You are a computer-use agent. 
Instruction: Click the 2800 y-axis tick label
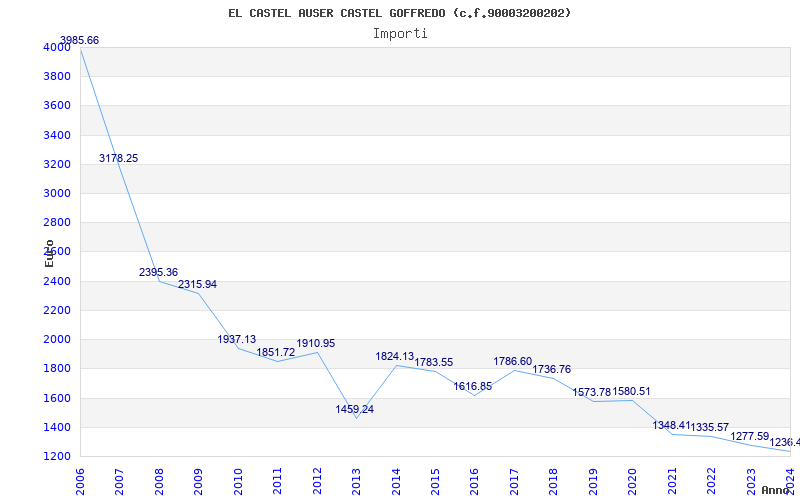(58, 222)
